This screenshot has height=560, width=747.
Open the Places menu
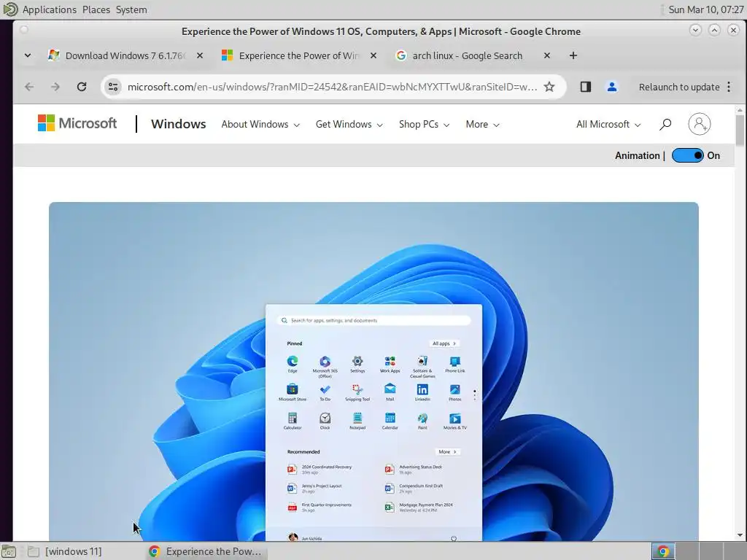point(96,9)
